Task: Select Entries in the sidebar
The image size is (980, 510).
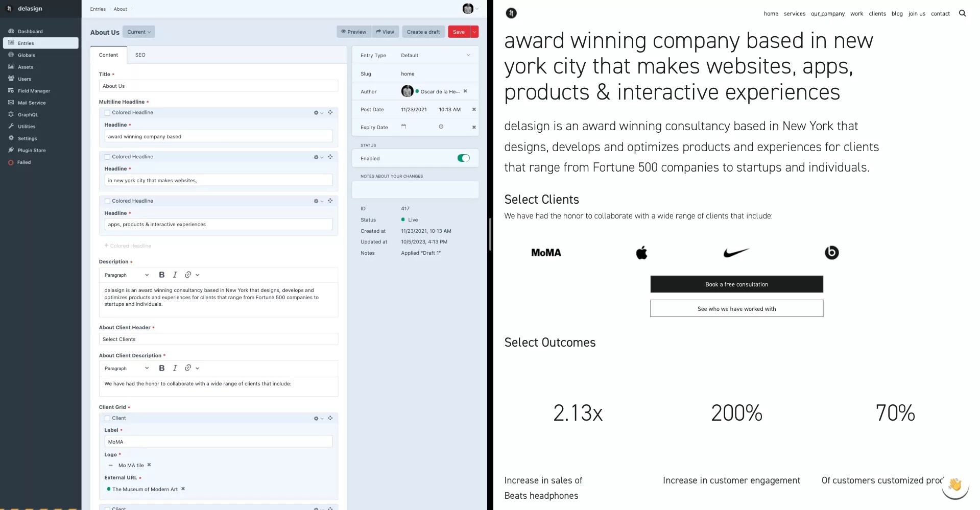Action: [40, 43]
